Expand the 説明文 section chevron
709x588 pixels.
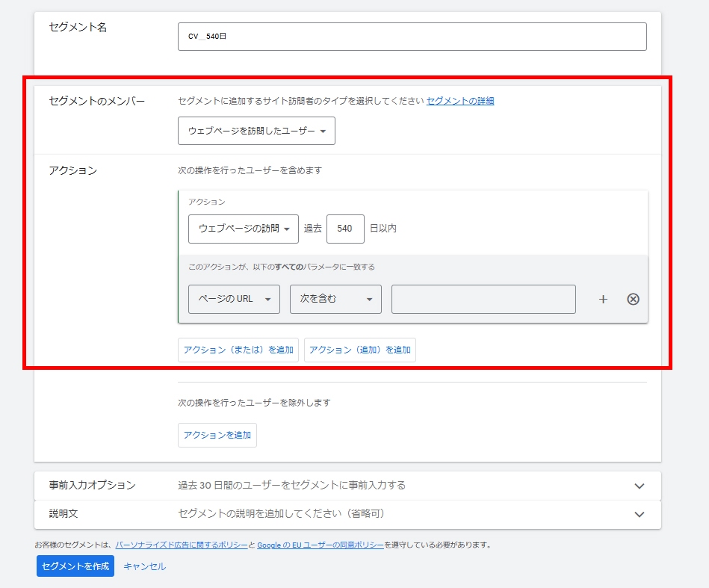pos(639,514)
